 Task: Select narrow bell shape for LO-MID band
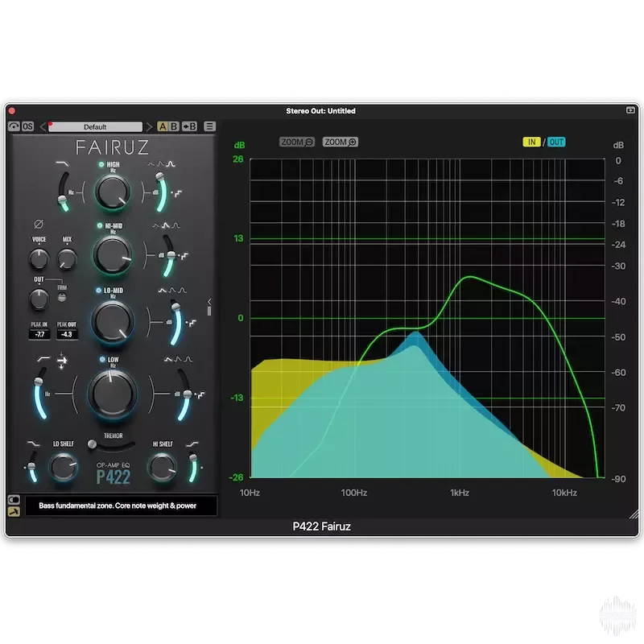click(182, 291)
